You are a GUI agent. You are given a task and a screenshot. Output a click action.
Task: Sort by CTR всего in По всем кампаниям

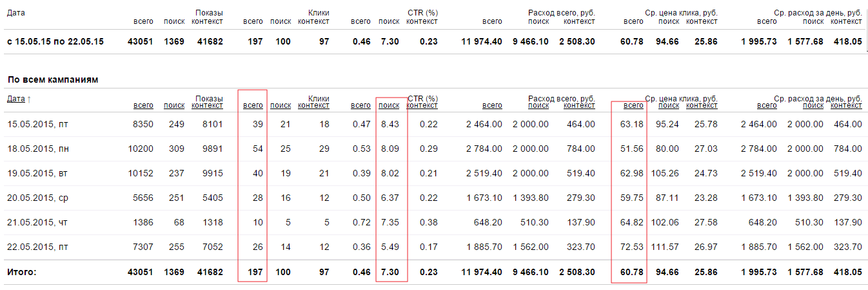(360, 105)
